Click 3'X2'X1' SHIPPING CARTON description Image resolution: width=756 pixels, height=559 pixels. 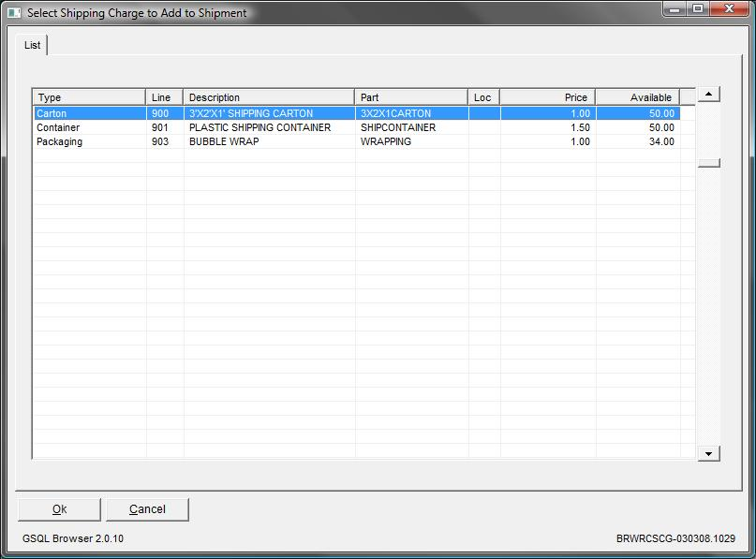click(251, 113)
